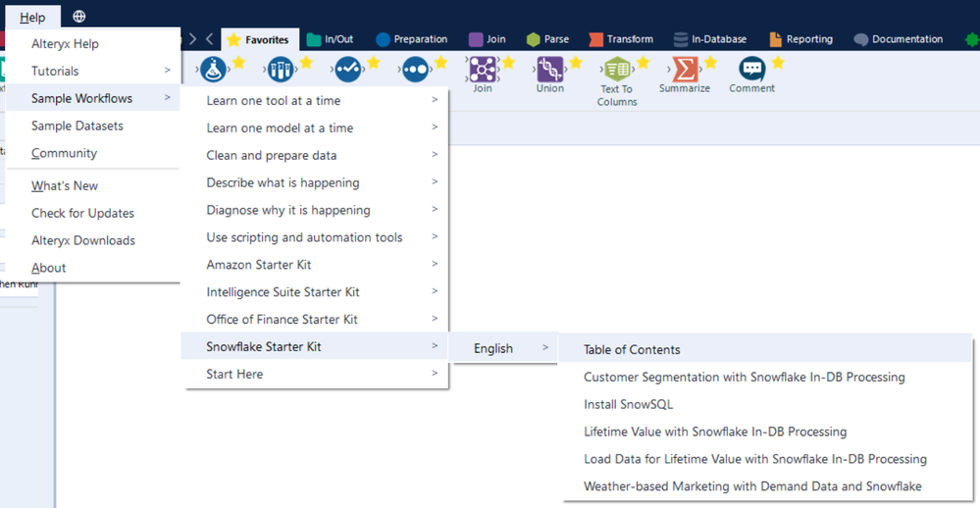Viewport: 980px width, 508px height.
Task: Unfavorite the Join tool star
Action: [x=508, y=63]
